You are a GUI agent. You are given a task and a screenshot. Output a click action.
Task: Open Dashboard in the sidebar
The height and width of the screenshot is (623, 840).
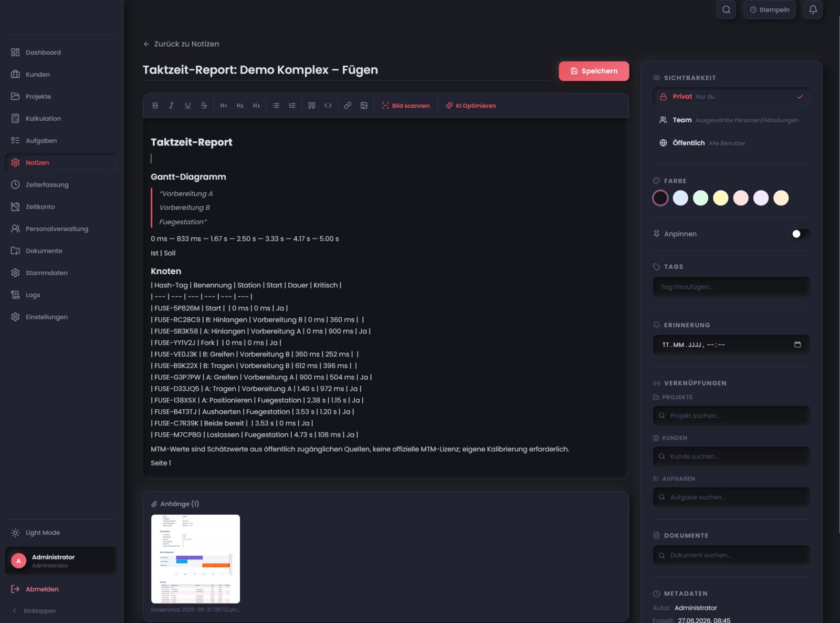61,53
